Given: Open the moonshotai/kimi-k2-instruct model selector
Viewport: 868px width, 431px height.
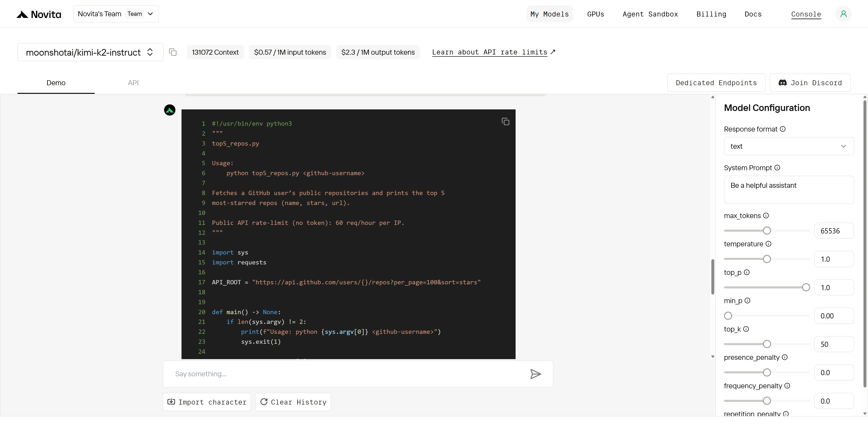Looking at the screenshot, I should click(90, 52).
